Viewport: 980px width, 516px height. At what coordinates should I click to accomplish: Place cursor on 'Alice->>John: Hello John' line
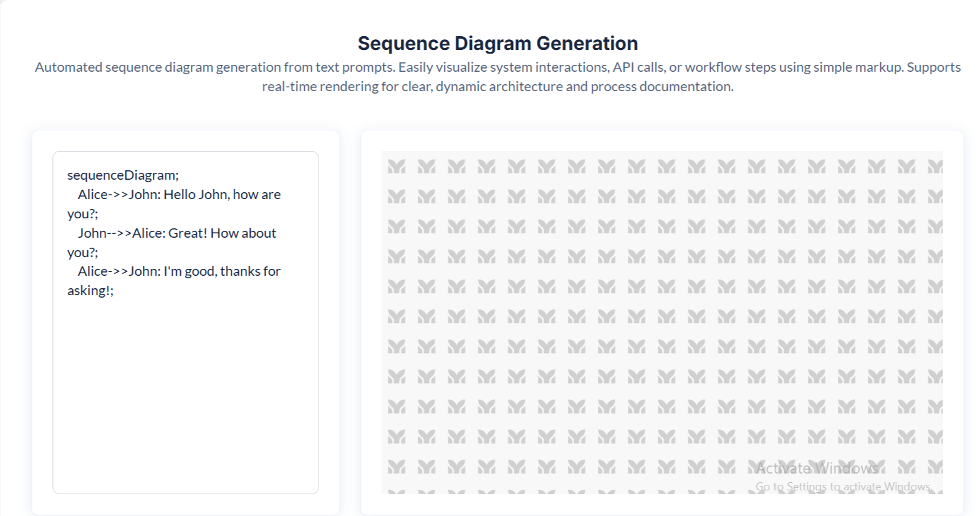pos(179,195)
